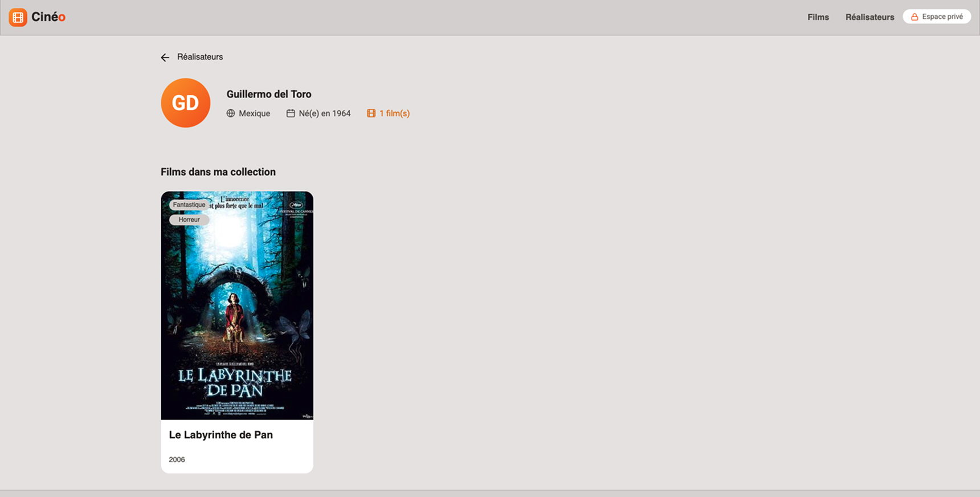Click the Cinéo film reel logo icon
This screenshot has height=497, width=980.
click(18, 17)
